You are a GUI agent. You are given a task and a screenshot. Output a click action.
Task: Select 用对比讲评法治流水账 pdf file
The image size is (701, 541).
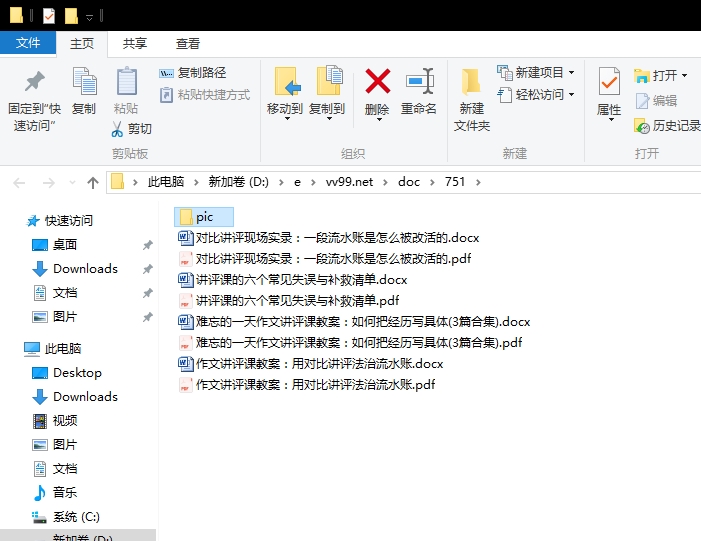click(x=307, y=385)
